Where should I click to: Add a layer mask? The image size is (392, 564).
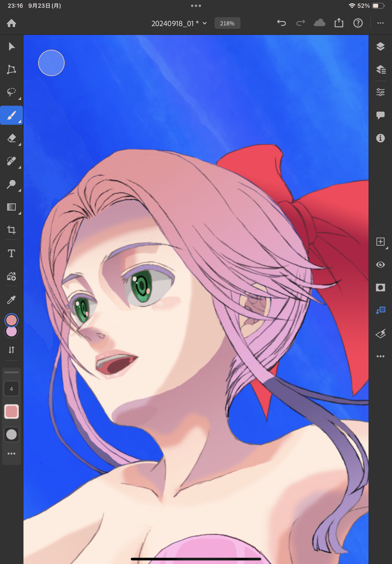coord(381,287)
